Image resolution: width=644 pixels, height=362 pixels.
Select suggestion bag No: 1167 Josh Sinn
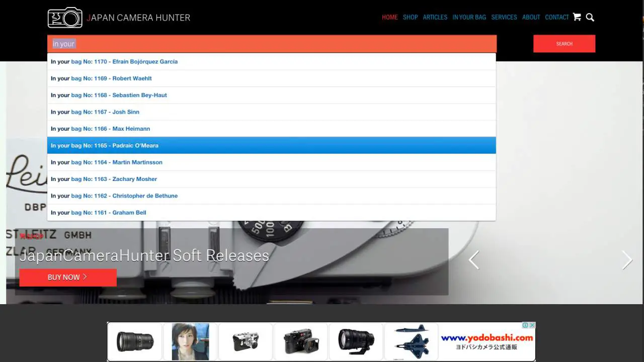pyautogui.click(x=272, y=112)
